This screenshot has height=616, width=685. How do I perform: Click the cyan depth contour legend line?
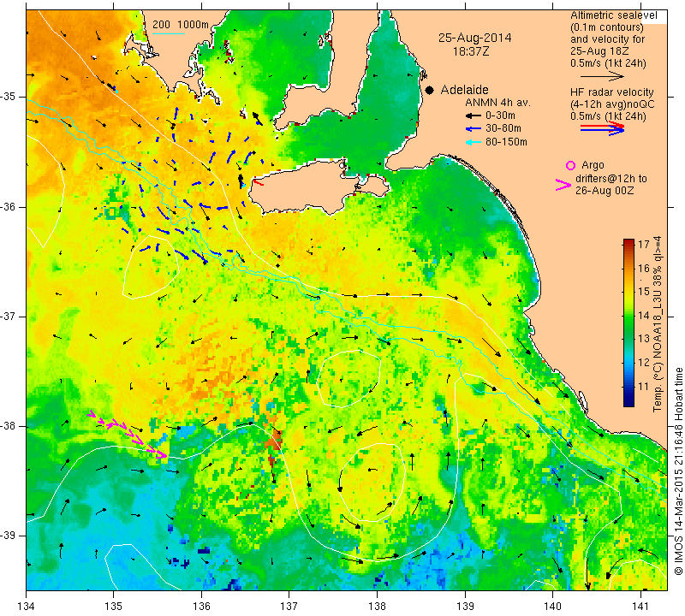168,33
